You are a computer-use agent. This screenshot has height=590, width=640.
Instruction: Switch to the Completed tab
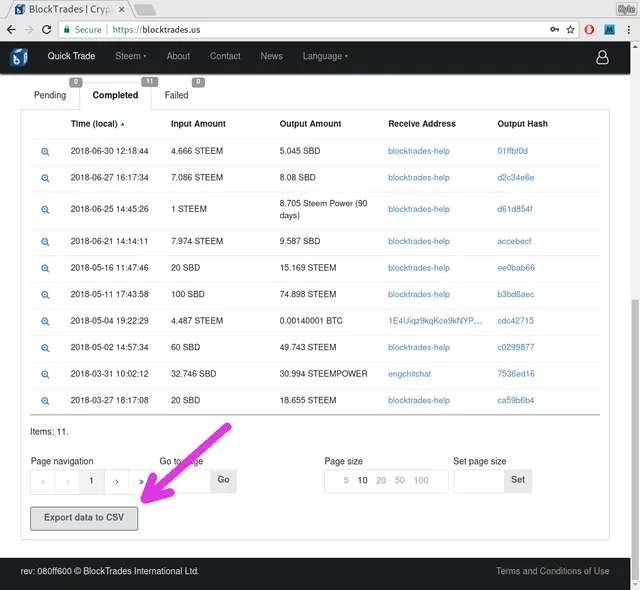115,95
